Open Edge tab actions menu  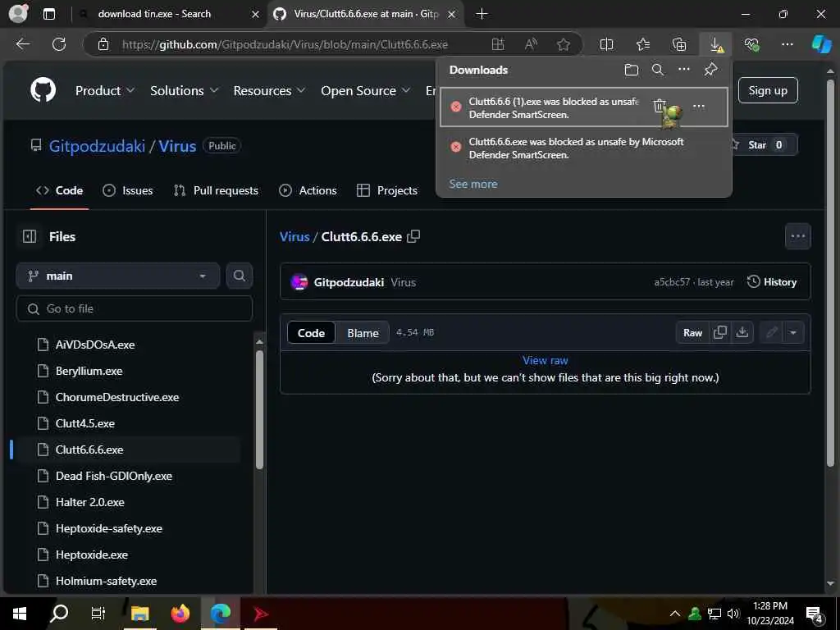[x=48, y=14]
